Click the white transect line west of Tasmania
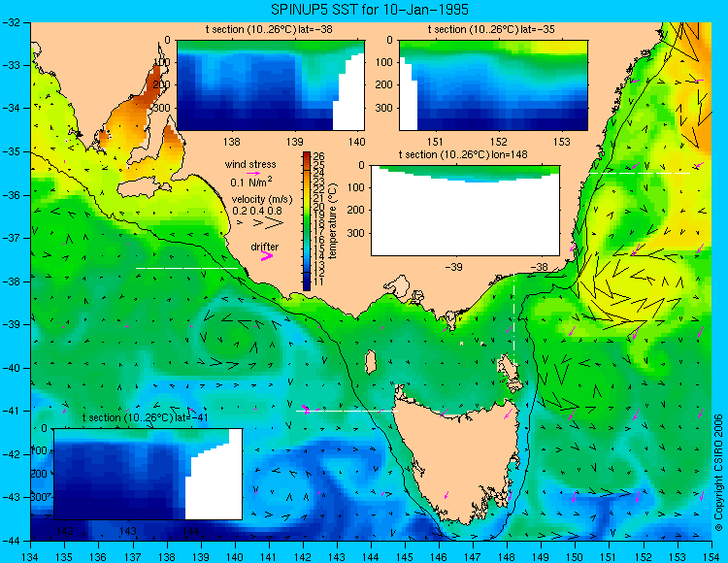 pos(347,412)
